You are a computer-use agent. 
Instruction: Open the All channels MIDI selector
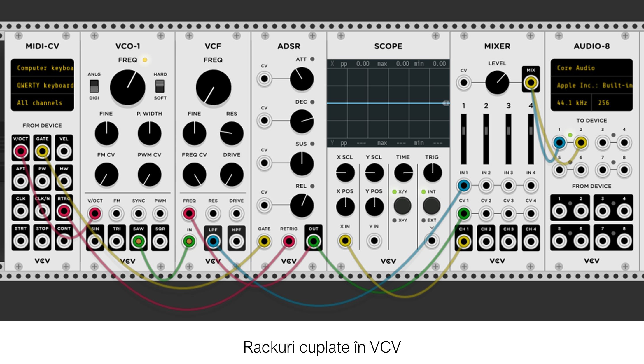pos(43,103)
